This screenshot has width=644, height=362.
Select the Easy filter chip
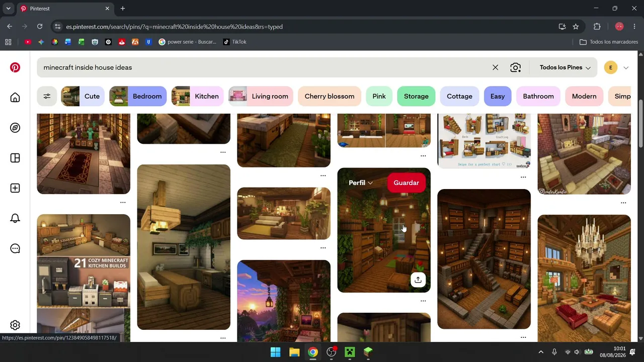(498, 96)
